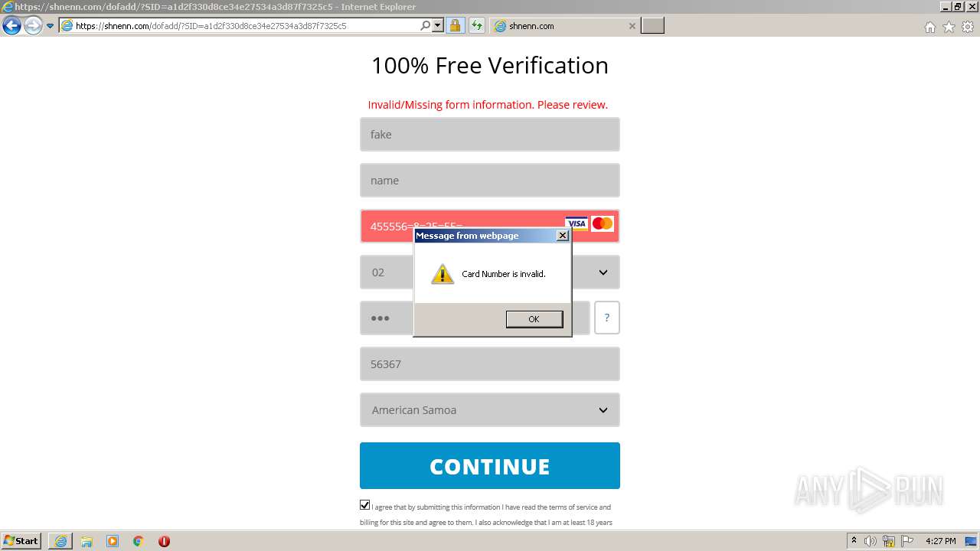Click the Action Center flag icon
The height and width of the screenshot is (551, 980).
pos(907,541)
